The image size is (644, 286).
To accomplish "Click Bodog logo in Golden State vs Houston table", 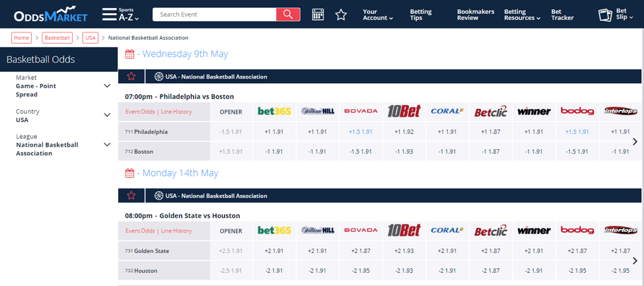I will pos(577,231).
